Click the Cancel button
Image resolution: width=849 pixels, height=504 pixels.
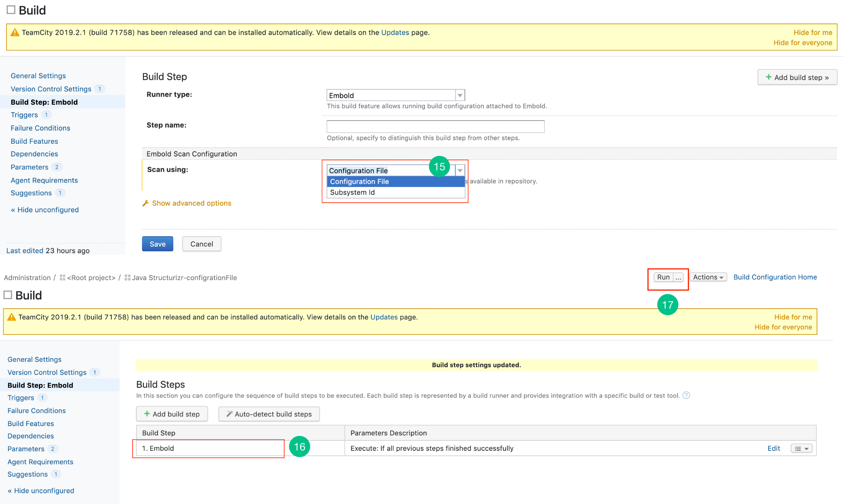pyautogui.click(x=202, y=244)
